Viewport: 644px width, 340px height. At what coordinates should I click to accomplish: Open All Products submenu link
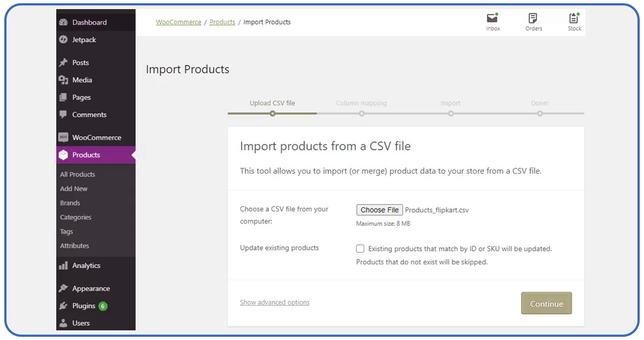point(78,174)
